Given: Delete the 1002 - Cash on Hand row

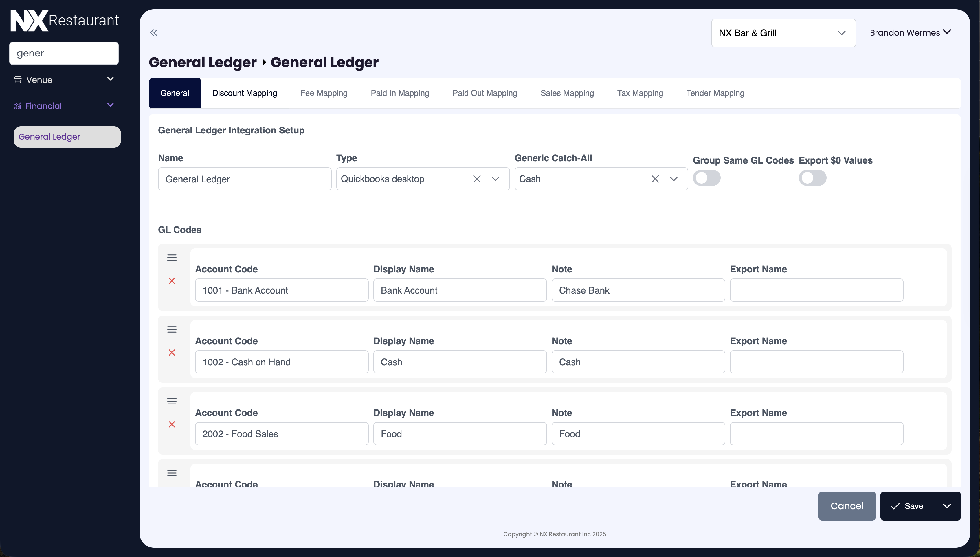Looking at the screenshot, I should click(x=172, y=353).
